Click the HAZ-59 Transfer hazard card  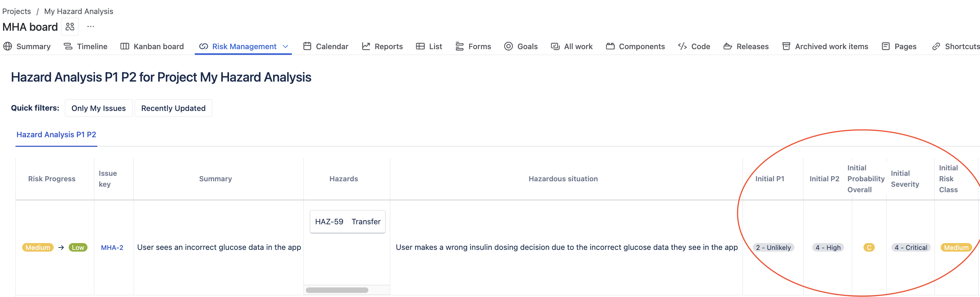[x=347, y=222]
